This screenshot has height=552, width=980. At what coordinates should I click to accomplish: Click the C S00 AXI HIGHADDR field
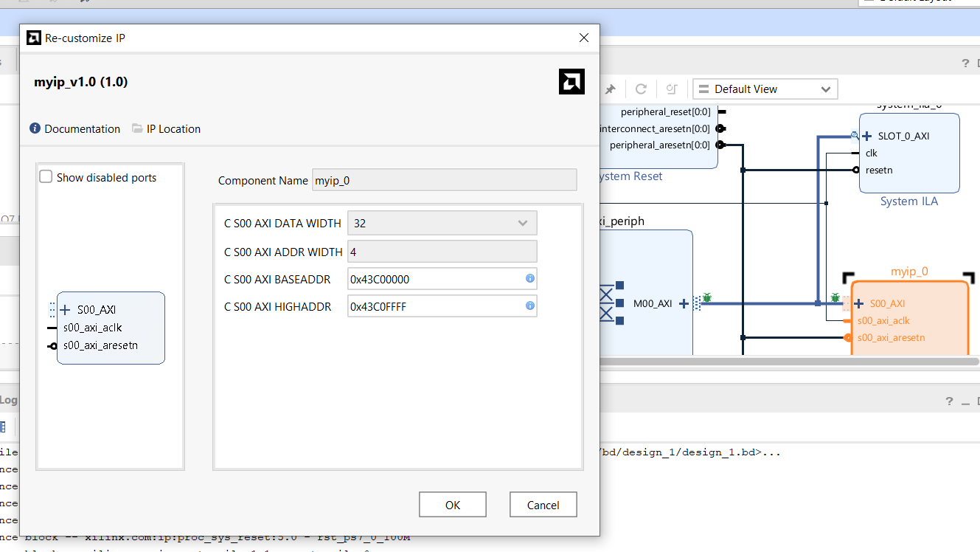tap(442, 306)
